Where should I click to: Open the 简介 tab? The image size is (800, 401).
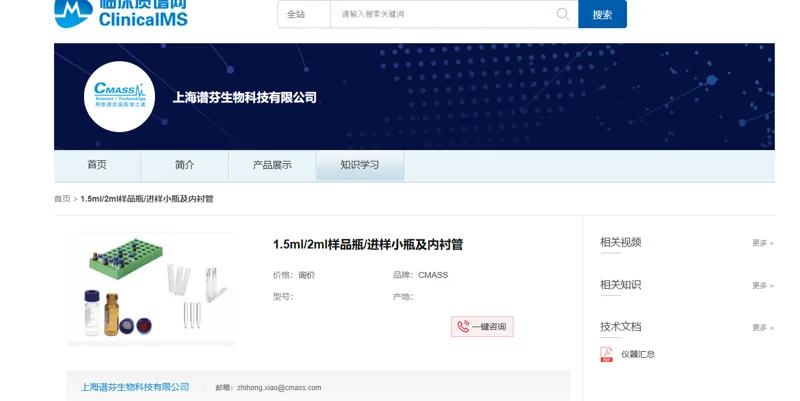pyautogui.click(x=184, y=165)
